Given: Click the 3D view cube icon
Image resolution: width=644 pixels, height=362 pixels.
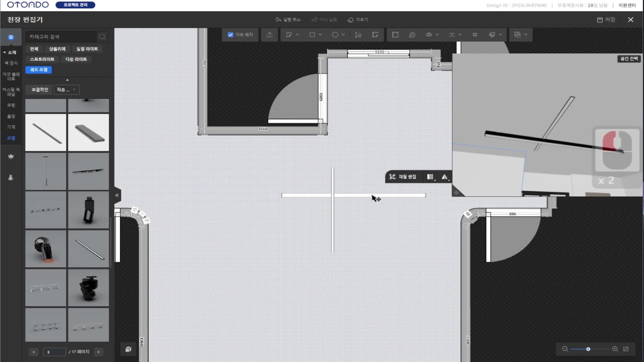Looking at the screenshot, I should click(128, 349).
